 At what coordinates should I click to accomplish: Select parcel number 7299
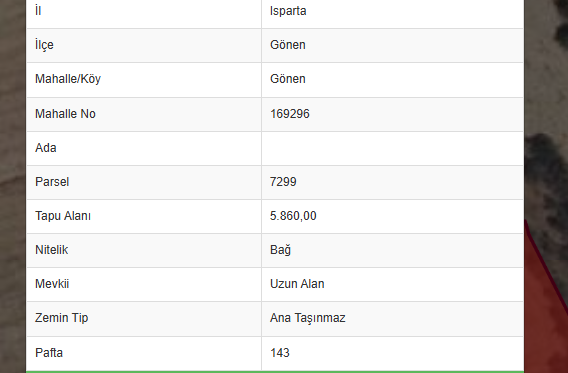click(283, 182)
